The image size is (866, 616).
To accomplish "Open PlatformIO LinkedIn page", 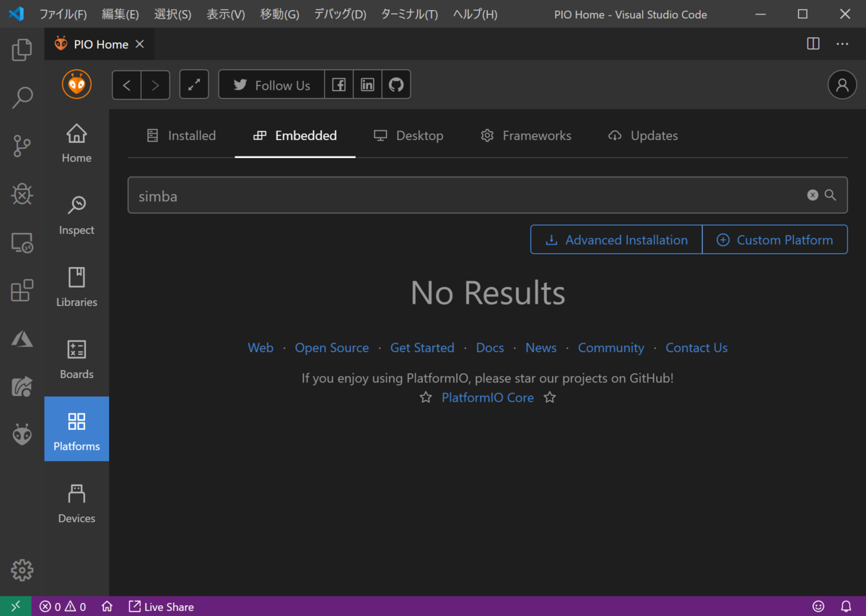I will click(x=367, y=85).
